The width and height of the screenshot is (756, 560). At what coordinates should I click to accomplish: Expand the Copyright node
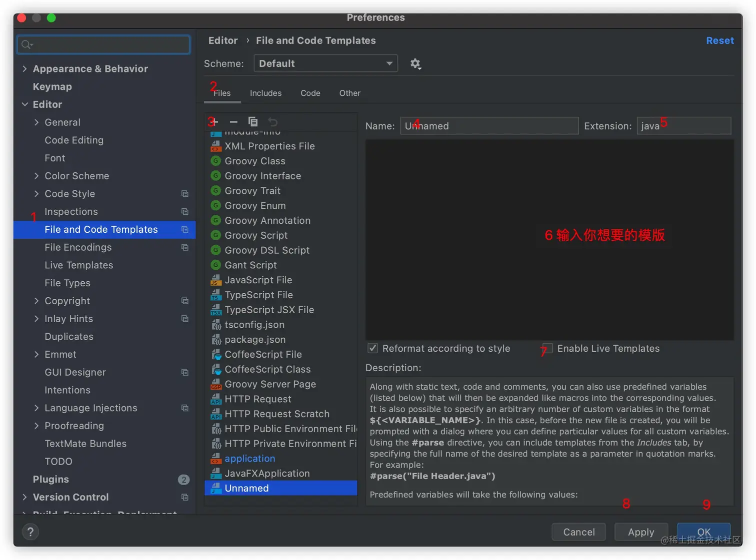coord(36,301)
